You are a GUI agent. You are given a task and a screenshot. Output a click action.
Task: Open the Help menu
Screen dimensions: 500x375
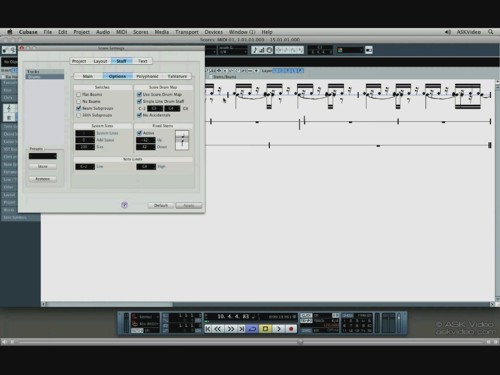point(267,32)
